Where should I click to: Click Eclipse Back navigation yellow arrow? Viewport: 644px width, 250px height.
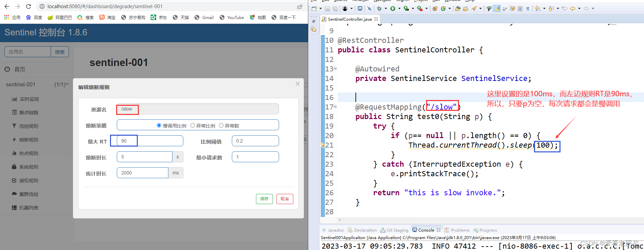(573, 9)
